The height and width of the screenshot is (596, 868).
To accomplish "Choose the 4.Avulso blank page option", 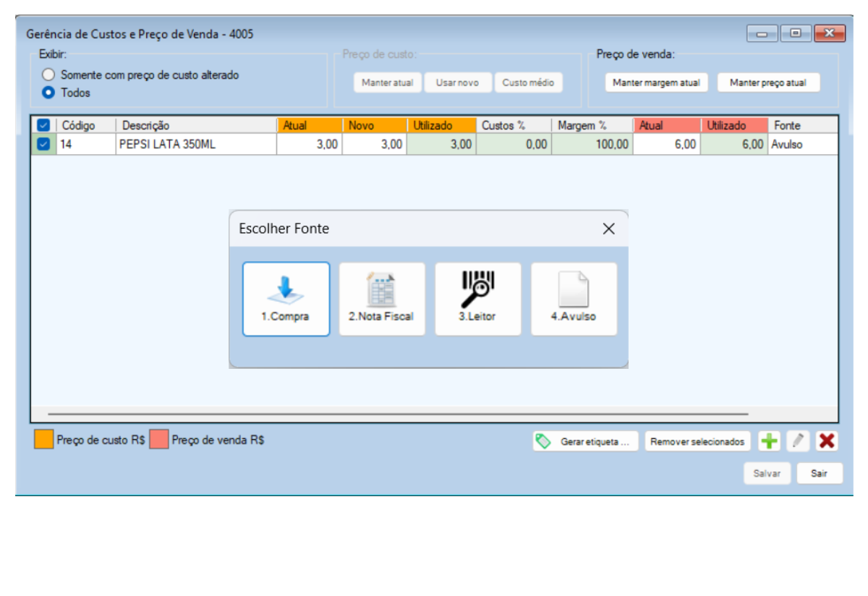I will [574, 299].
